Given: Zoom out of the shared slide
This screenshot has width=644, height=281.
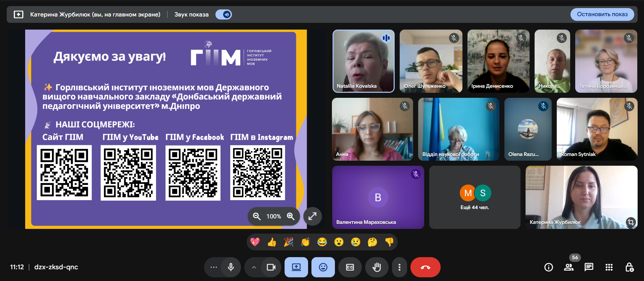Looking at the screenshot, I should tap(257, 216).
